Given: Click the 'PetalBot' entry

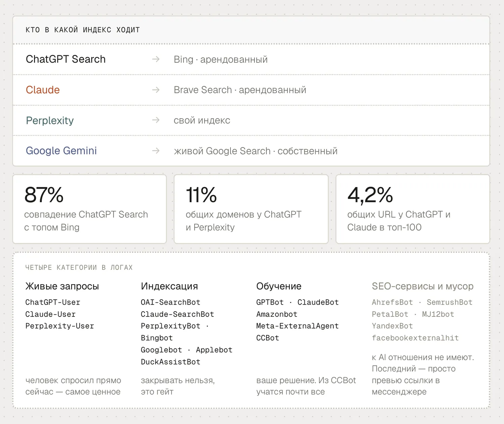Looking at the screenshot, I should coord(390,314).
